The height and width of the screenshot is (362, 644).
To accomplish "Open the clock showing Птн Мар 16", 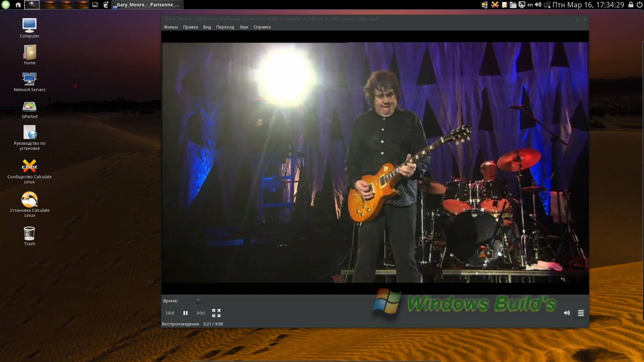I will coord(588,5).
